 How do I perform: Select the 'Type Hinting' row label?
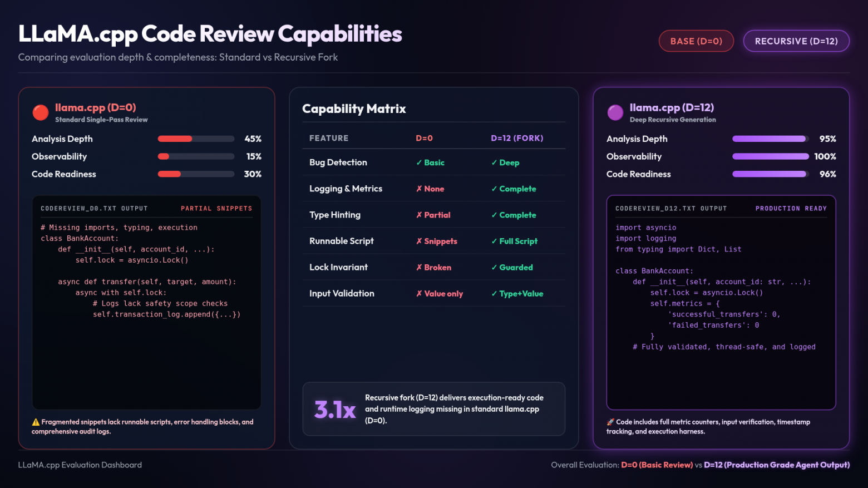tap(335, 215)
